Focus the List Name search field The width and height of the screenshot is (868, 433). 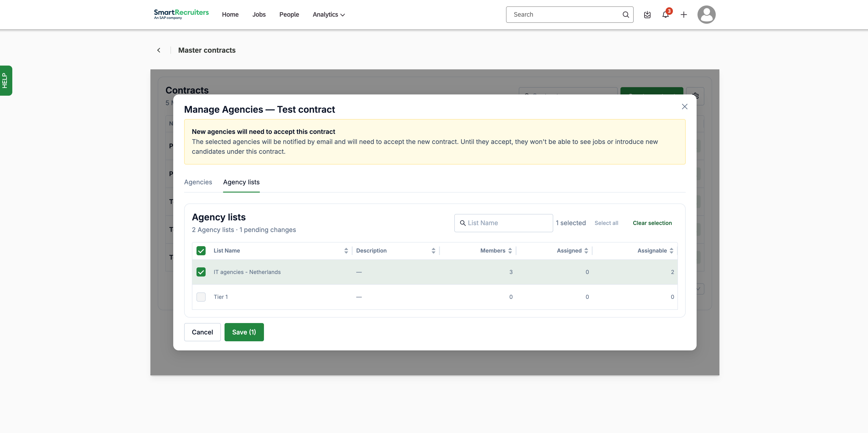(504, 223)
